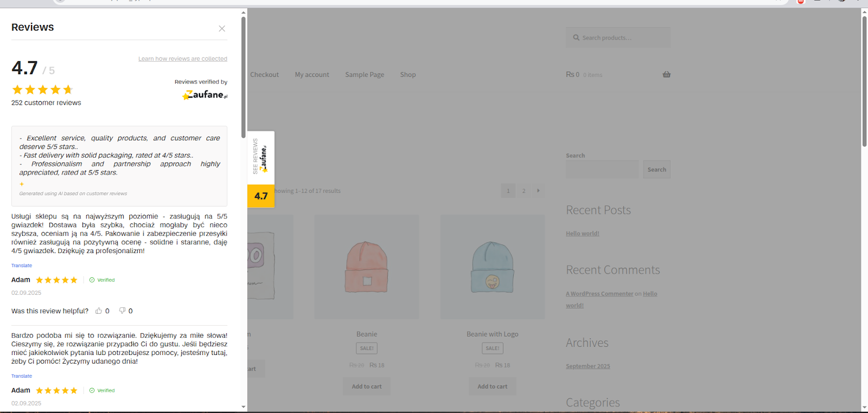Click the search magnifier icon in product search
The image size is (868, 413).
(x=576, y=38)
